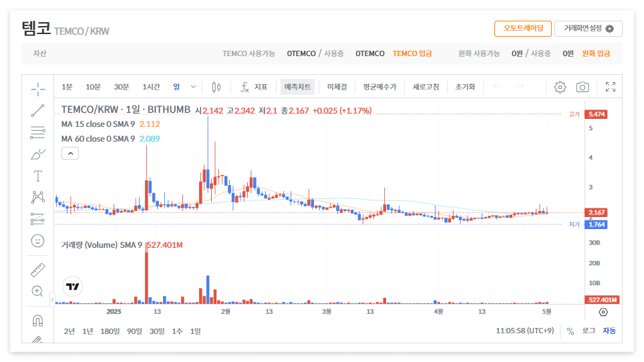Click the 2025 date label on time axis

pos(114,311)
